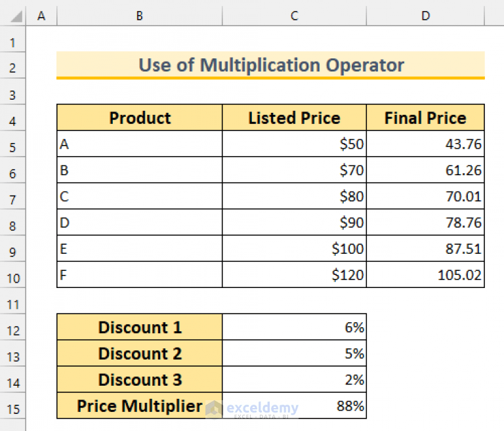Viewport: 504px width, 431px height.
Task: Select final price '87.51' cell
Action: pyautogui.click(x=425, y=249)
